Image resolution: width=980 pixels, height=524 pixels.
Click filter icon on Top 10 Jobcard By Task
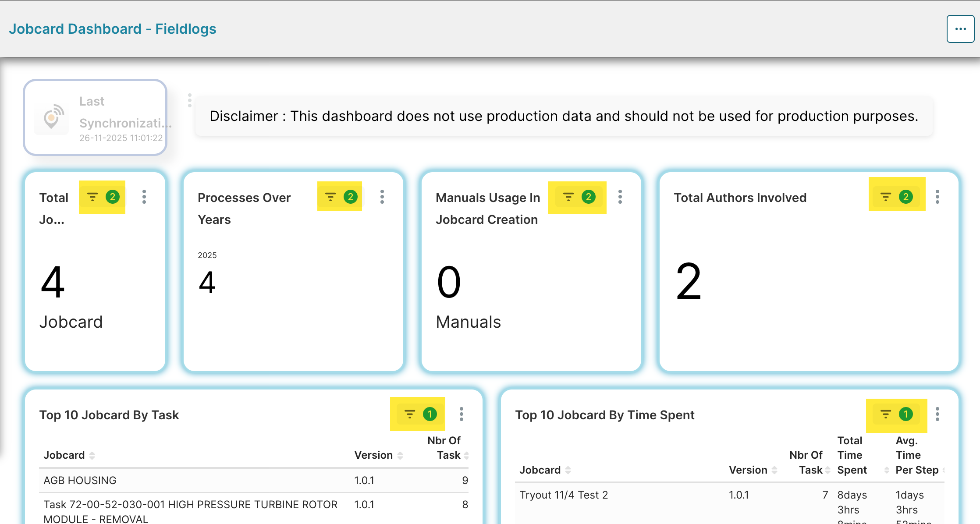(410, 414)
